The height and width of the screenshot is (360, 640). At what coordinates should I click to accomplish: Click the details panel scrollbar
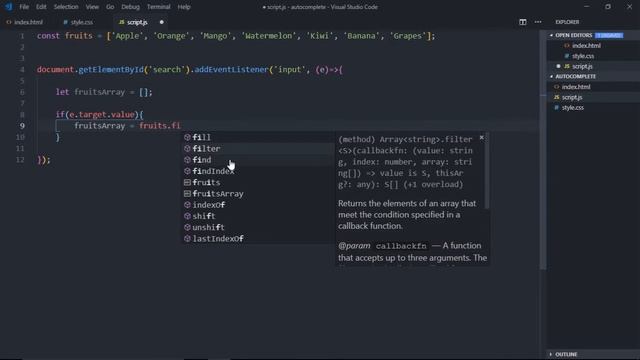tap(487, 171)
